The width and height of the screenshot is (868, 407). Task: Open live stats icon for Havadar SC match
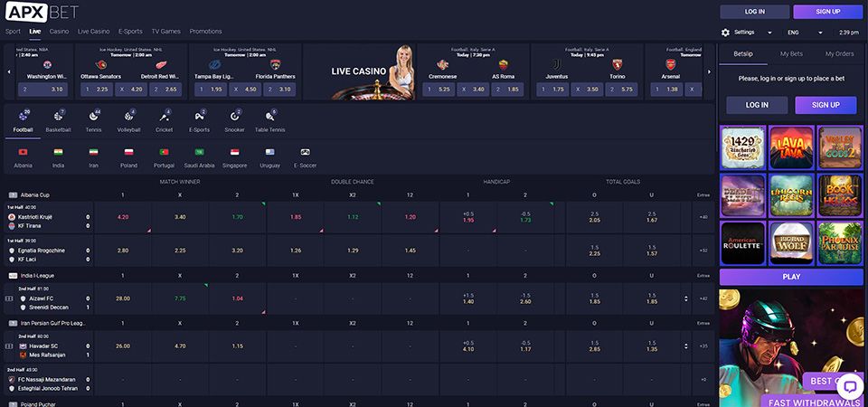coord(8,346)
